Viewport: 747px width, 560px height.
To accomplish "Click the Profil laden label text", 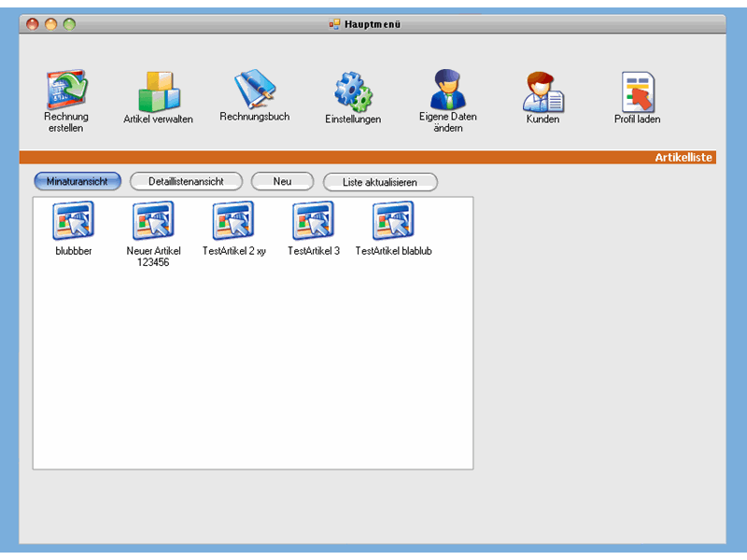I will 638,119.
